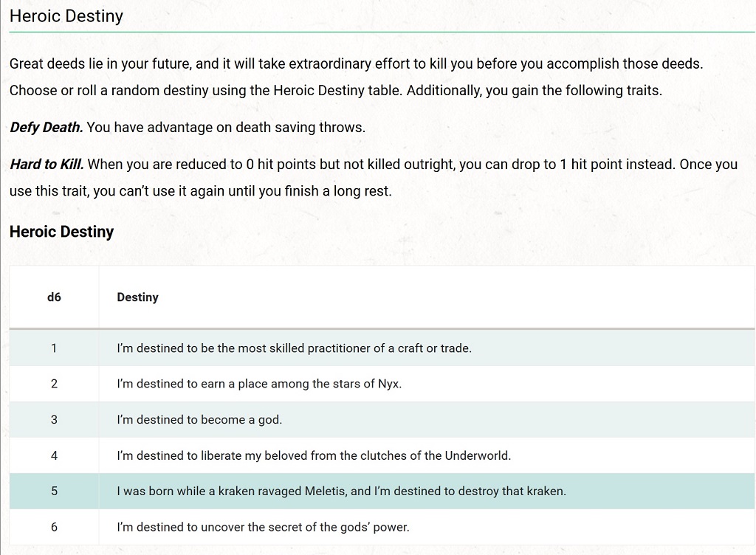Click the number 3 die cell
Viewport: 756px width, 555px height.
(x=54, y=420)
